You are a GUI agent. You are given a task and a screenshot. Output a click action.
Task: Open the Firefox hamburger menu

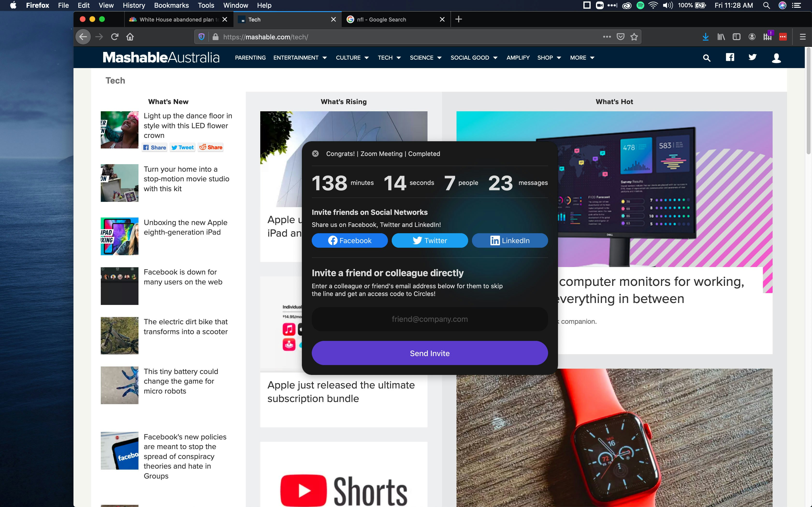(803, 37)
